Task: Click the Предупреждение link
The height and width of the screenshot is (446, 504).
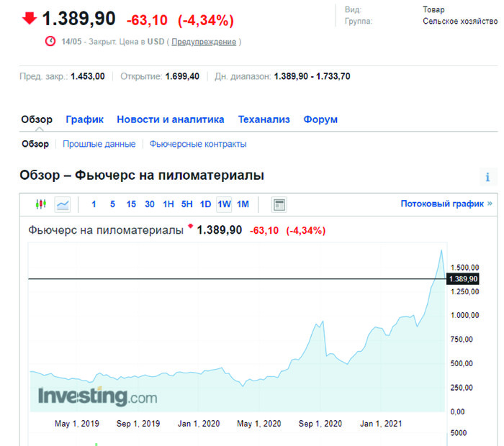Action: coord(204,42)
